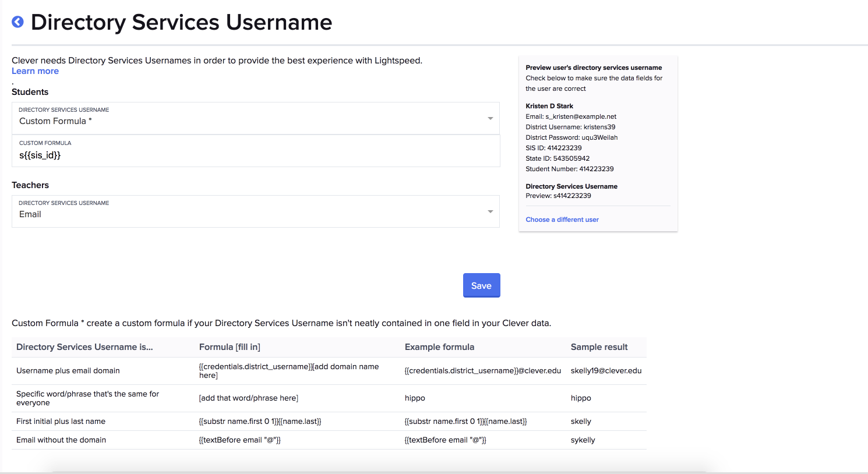Select the textBefore email example formula
This screenshot has height=474, width=868.
click(x=446, y=440)
